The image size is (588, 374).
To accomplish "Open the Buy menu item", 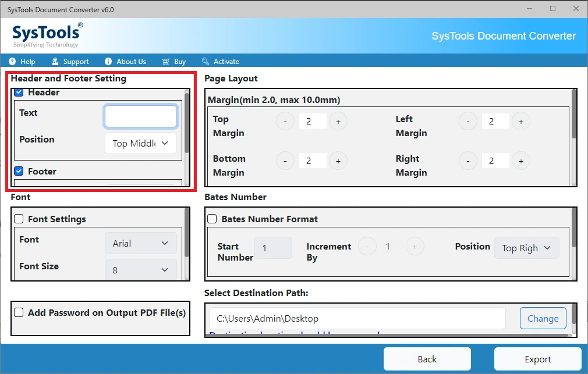I will click(x=174, y=62).
